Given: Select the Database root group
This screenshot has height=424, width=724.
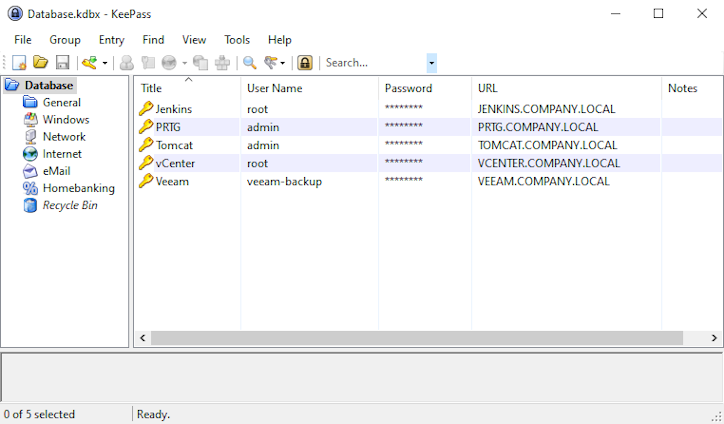Looking at the screenshot, I should pyautogui.click(x=48, y=85).
